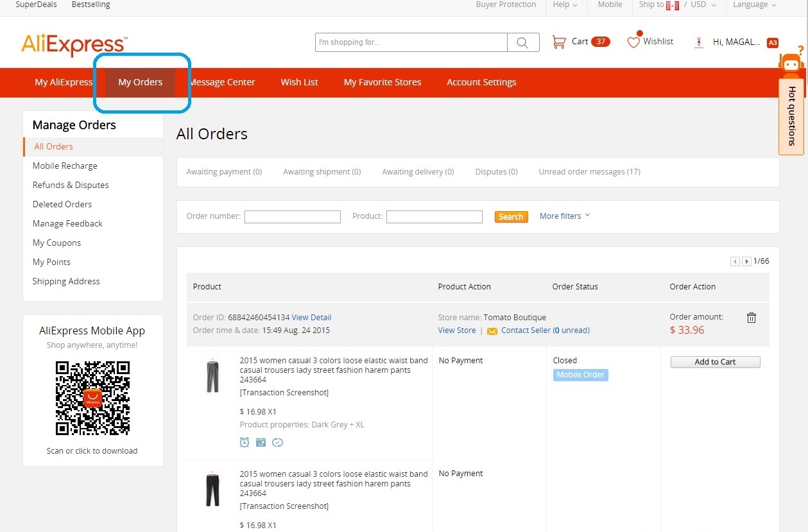Open Refunds & Disputes
808x532 pixels.
tap(71, 185)
